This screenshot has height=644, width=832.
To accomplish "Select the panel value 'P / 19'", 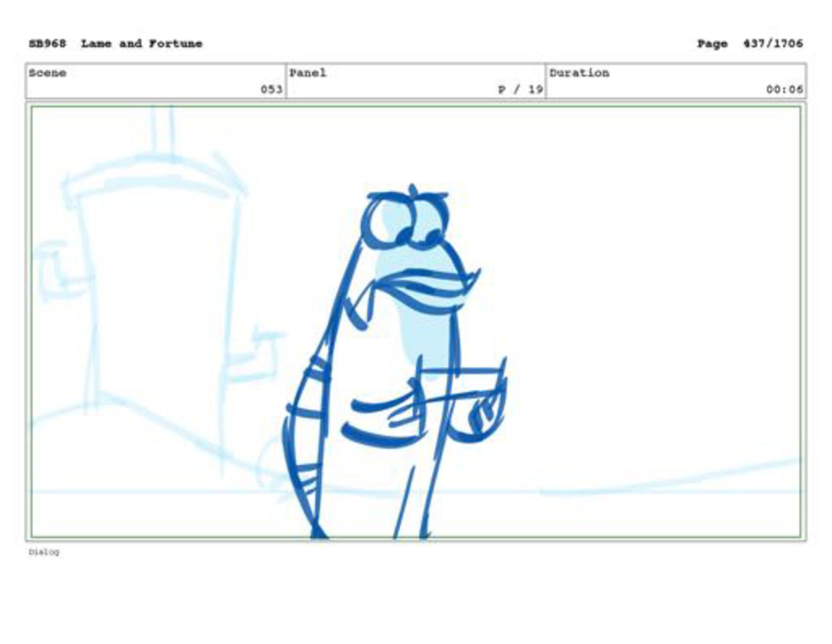I will tap(520, 90).
